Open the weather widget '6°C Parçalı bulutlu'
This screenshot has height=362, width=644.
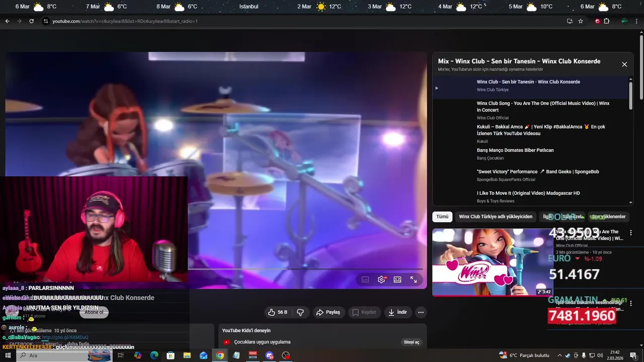[524, 355]
